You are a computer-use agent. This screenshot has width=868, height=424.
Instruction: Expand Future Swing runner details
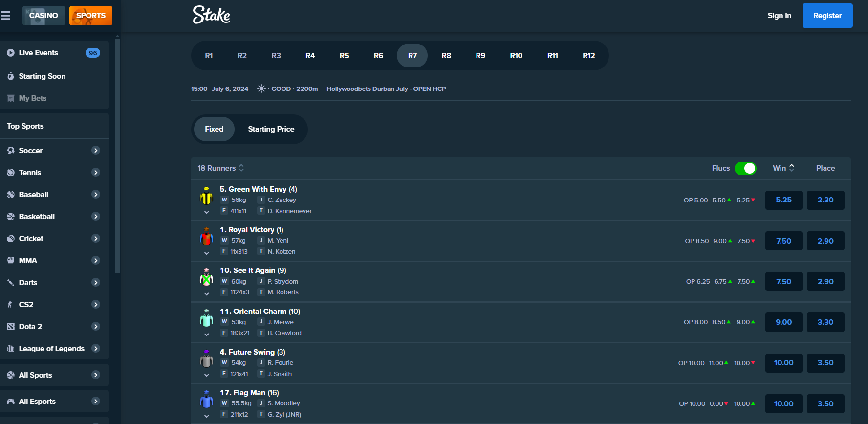(x=207, y=375)
